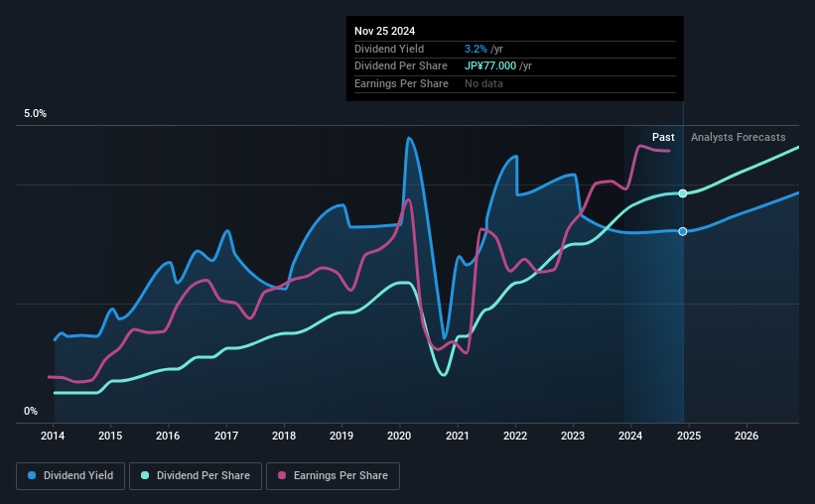Click the Past region label
Viewport: 815px width, 504px height.
click(663, 137)
